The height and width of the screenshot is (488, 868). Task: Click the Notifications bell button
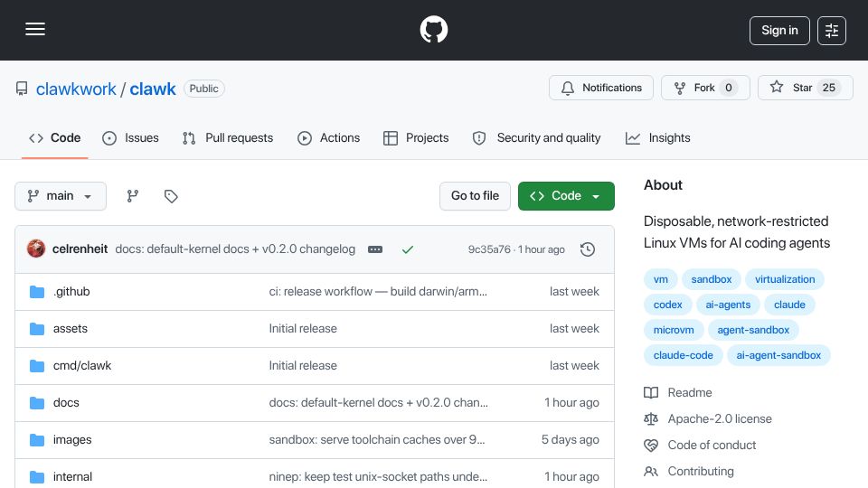(601, 88)
